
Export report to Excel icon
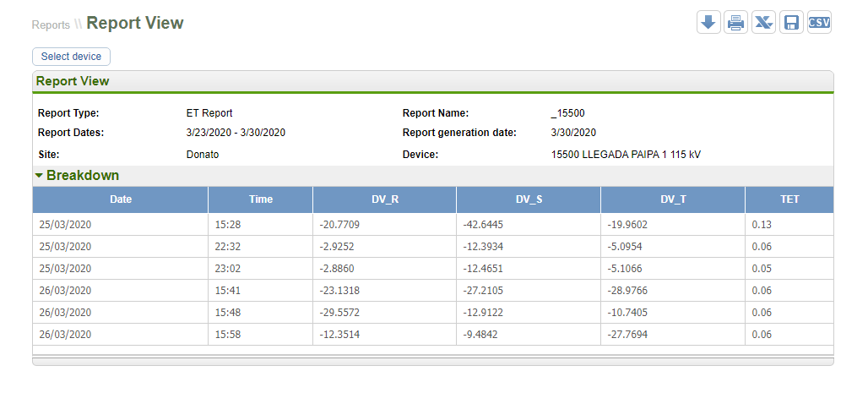click(763, 23)
